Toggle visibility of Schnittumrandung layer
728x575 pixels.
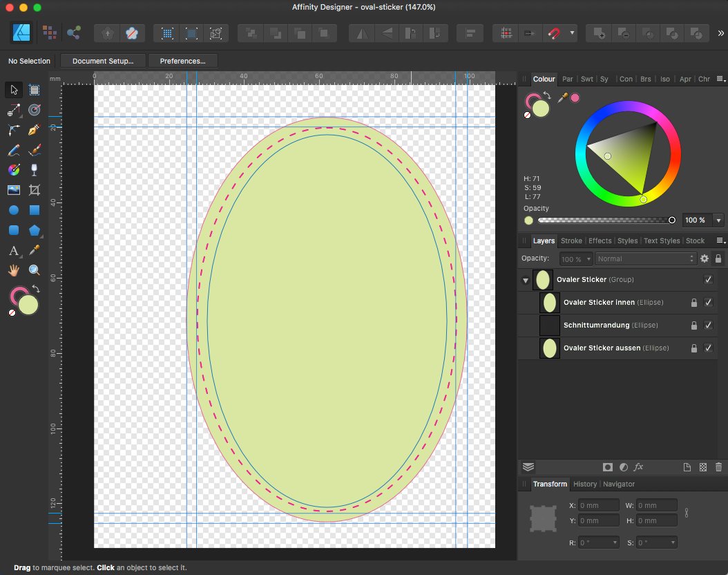click(708, 325)
